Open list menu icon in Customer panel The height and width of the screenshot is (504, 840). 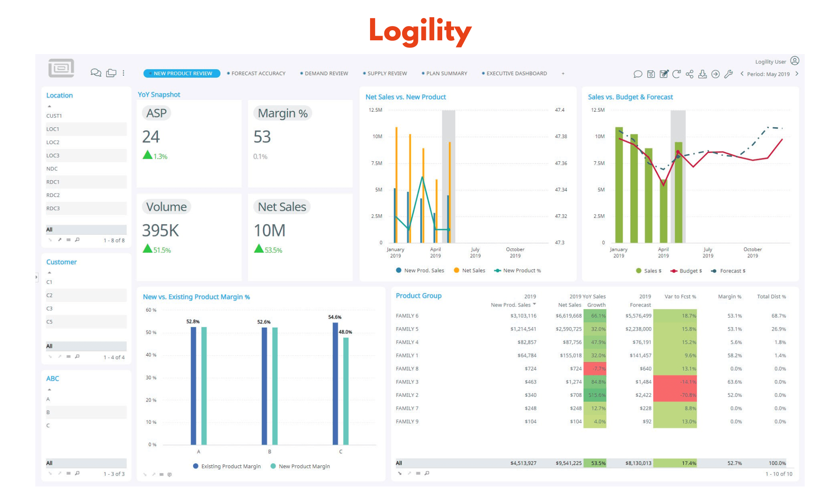click(x=68, y=357)
